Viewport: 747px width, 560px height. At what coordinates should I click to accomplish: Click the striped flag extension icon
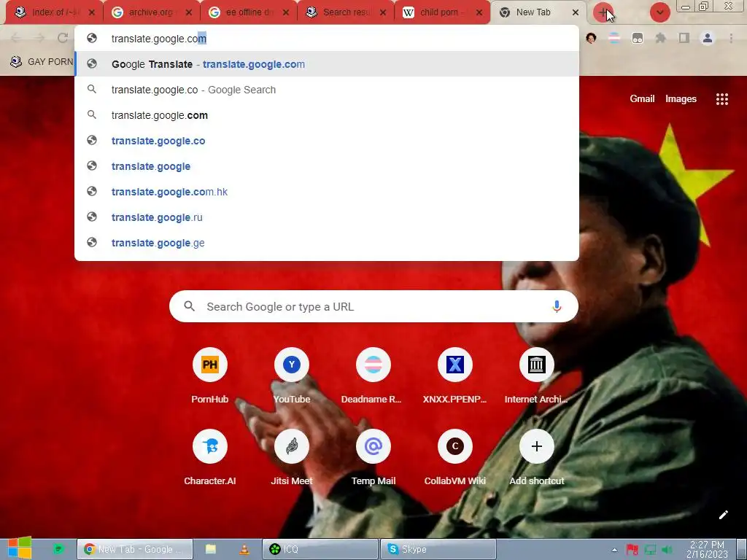click(614, 38)
